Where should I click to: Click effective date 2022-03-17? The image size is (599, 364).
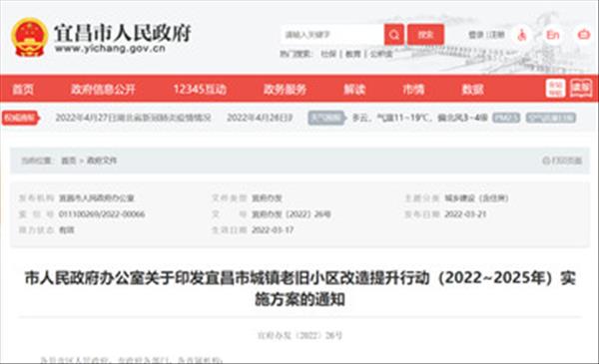[x=273, y=230]
